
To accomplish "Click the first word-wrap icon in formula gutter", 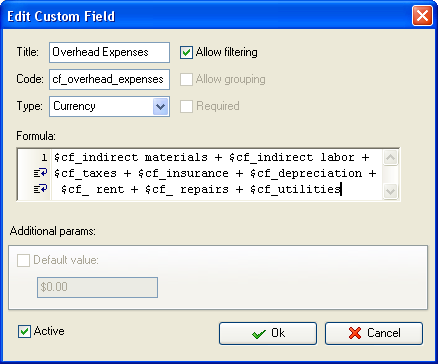I will 40,173.
